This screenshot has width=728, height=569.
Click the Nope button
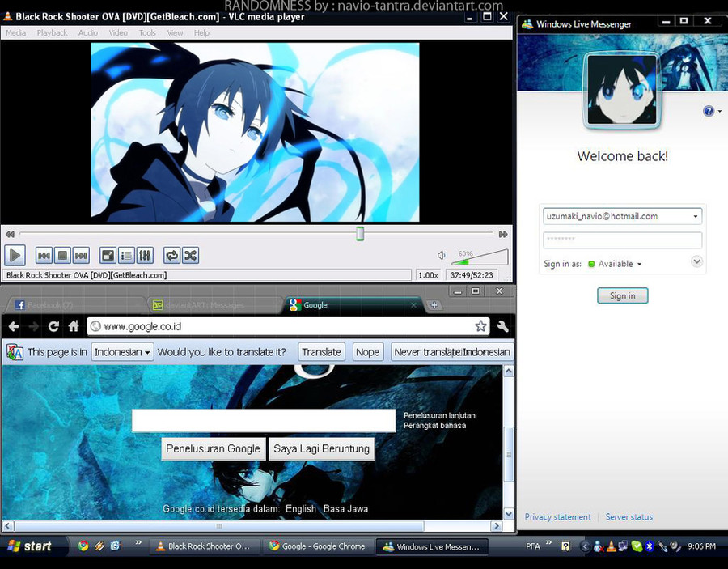[x=367, y=352]
